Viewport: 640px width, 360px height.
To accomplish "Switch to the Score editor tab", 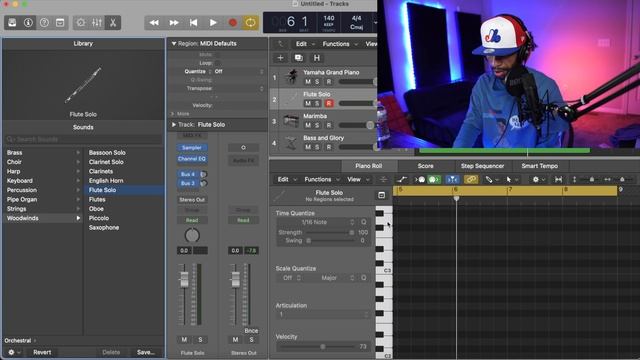I will click(425, 166).
